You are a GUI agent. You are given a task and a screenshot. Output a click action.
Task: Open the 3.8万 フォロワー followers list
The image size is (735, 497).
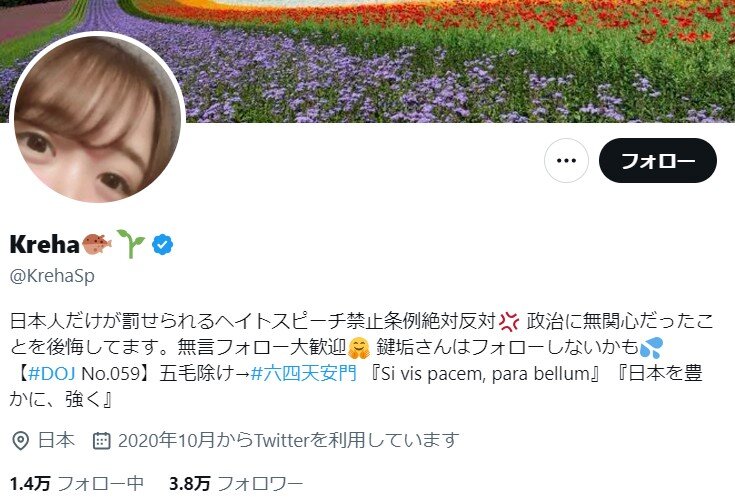coord(236,483)
